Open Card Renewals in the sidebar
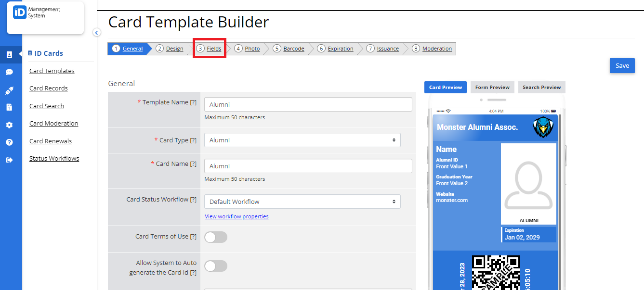The image size is (644, 290). [x=51, y=141]
